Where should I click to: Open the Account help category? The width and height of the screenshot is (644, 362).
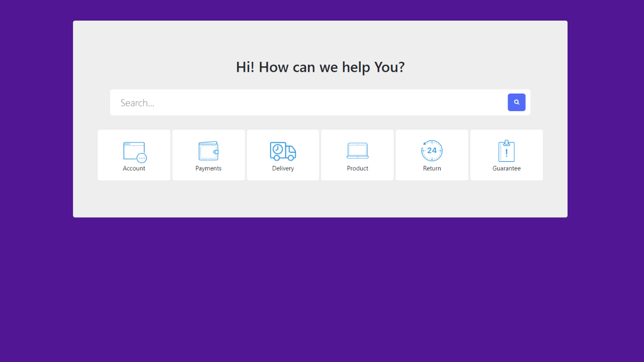(x=134, y=155)
